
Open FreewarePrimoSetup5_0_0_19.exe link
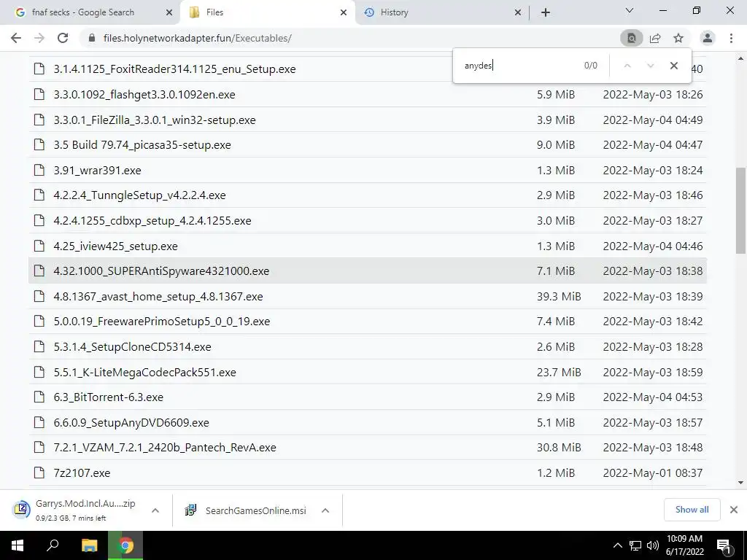tap(161, 322)
